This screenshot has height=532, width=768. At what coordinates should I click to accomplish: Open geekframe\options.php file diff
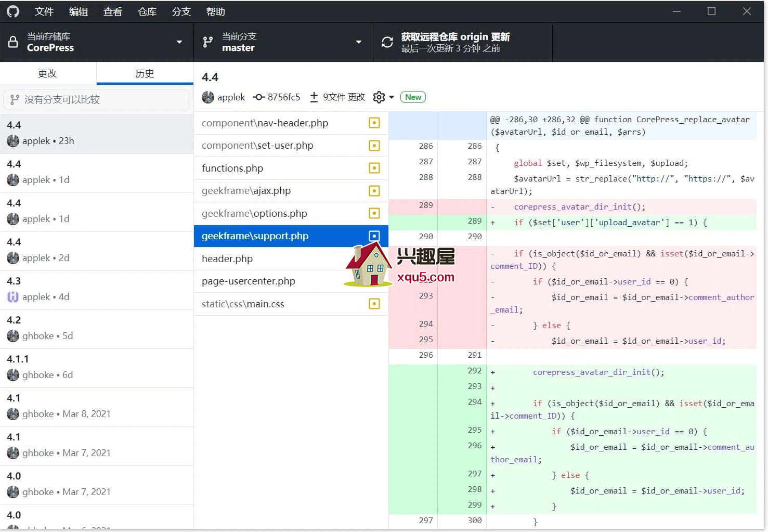(291, 213)
